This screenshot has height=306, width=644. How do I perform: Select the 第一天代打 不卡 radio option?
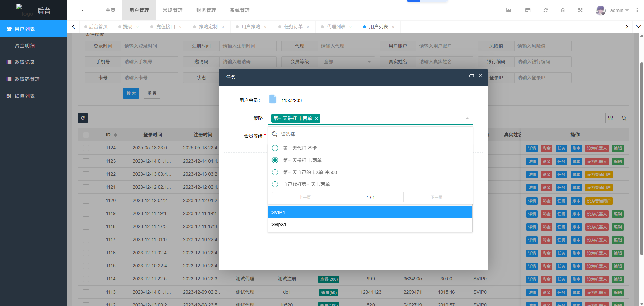point(275,148)
